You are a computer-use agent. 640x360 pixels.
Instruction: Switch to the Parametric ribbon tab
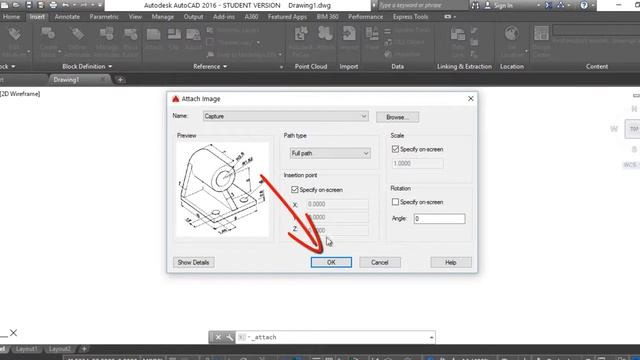click(104, 17)
